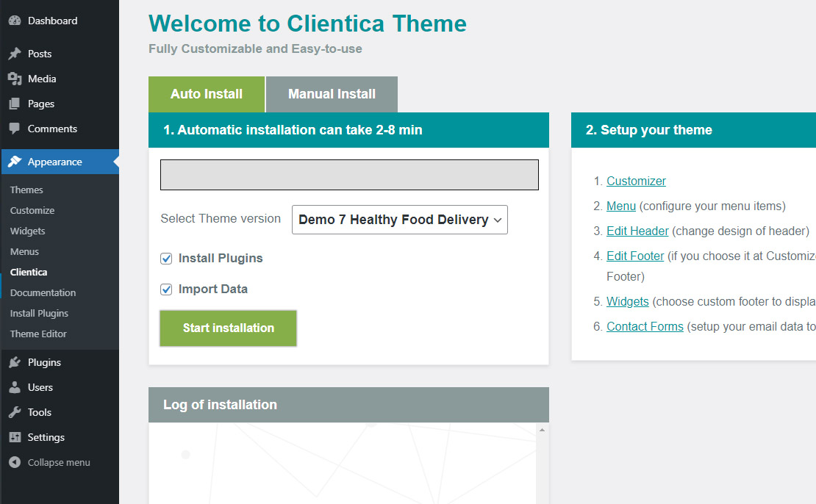Click the installation progress bar
816x504 pixels.
349,175
